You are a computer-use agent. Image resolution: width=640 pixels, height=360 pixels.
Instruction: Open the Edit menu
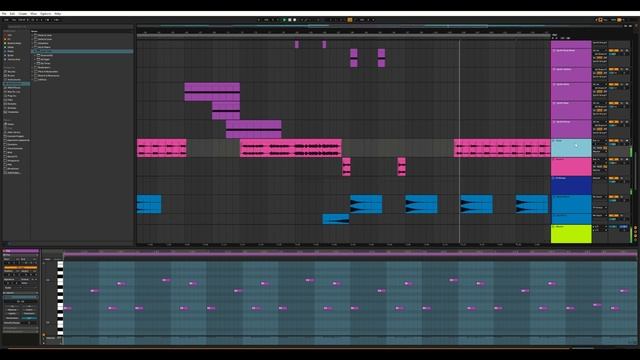tap(12, 13)
